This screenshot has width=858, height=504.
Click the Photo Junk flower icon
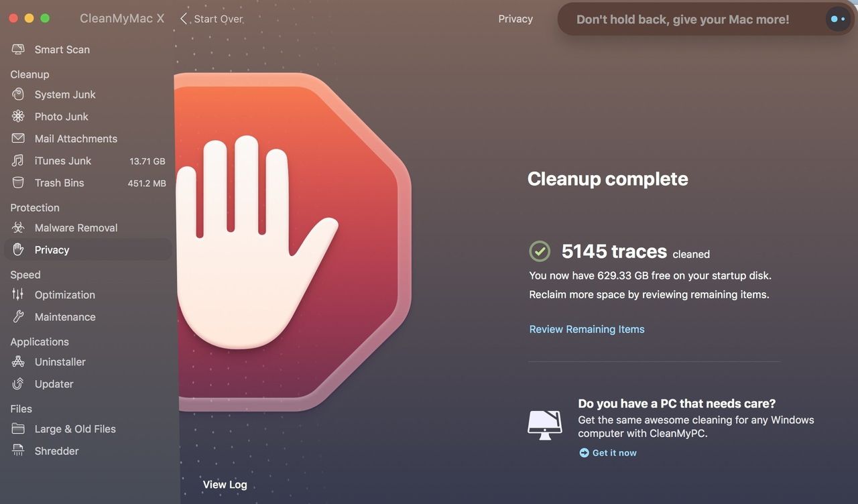pos(18,117)
